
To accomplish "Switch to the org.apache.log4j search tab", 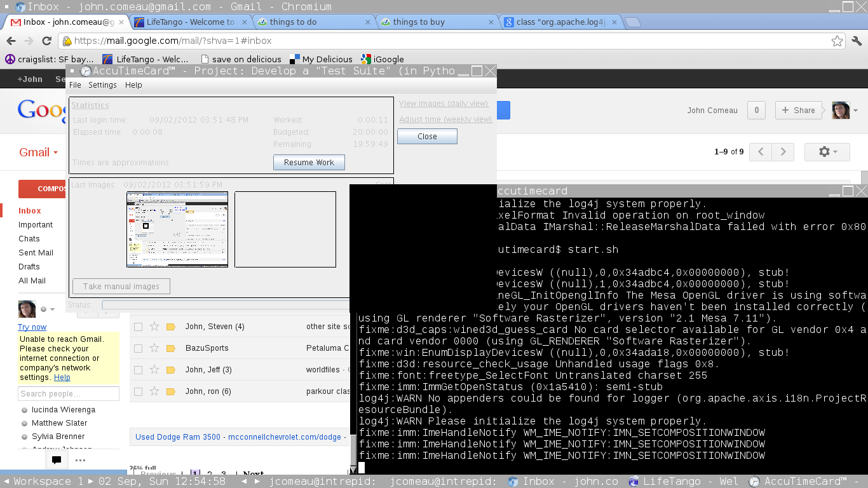I will 560,22.
